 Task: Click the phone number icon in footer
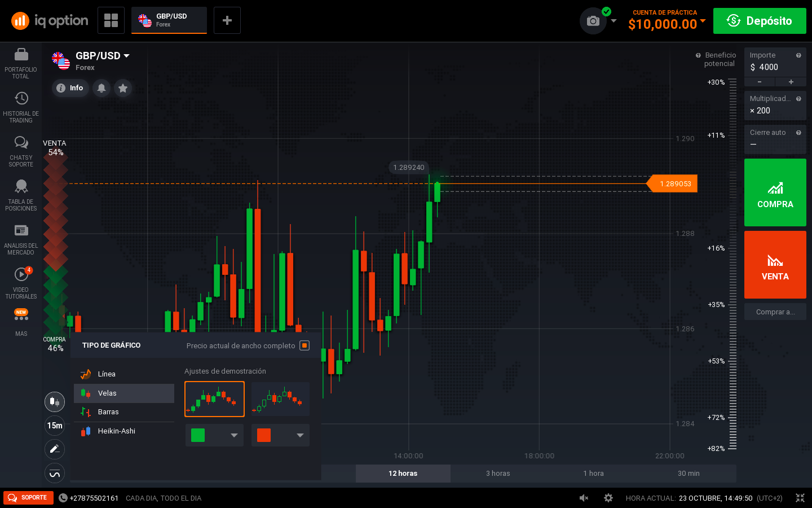(x=63, y=498)
